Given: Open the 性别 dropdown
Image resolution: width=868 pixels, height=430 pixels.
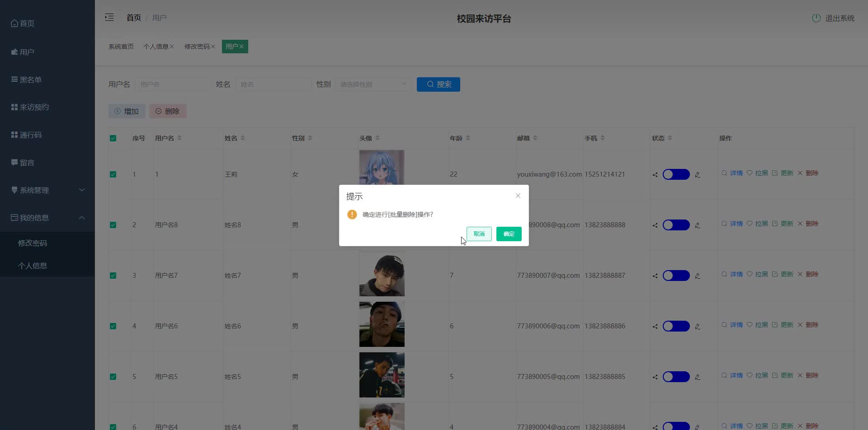Looking at the screenshot, I should [373, 84].
